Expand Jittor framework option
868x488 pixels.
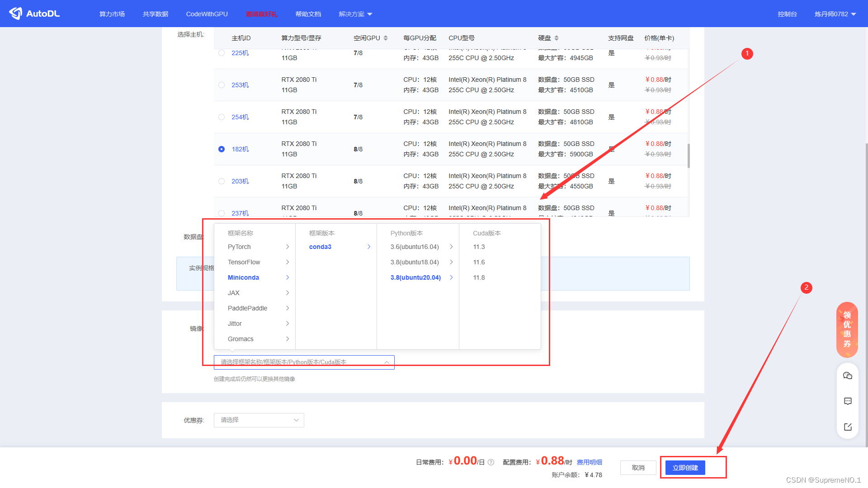255,324
